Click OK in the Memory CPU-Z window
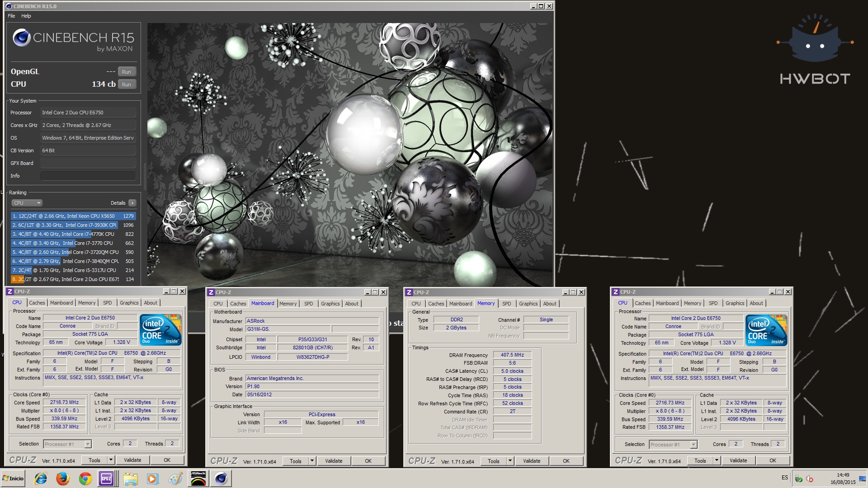The width and height of the screenshot is (868, 488). (x=566, y=461)
